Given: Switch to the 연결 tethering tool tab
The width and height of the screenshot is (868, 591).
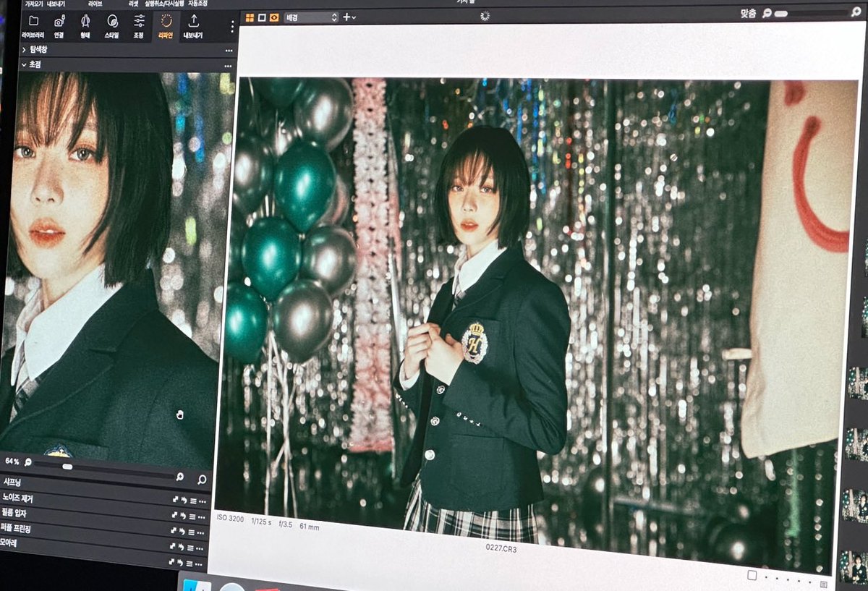Looking at the screenshot, I should [x=59, y=27].
